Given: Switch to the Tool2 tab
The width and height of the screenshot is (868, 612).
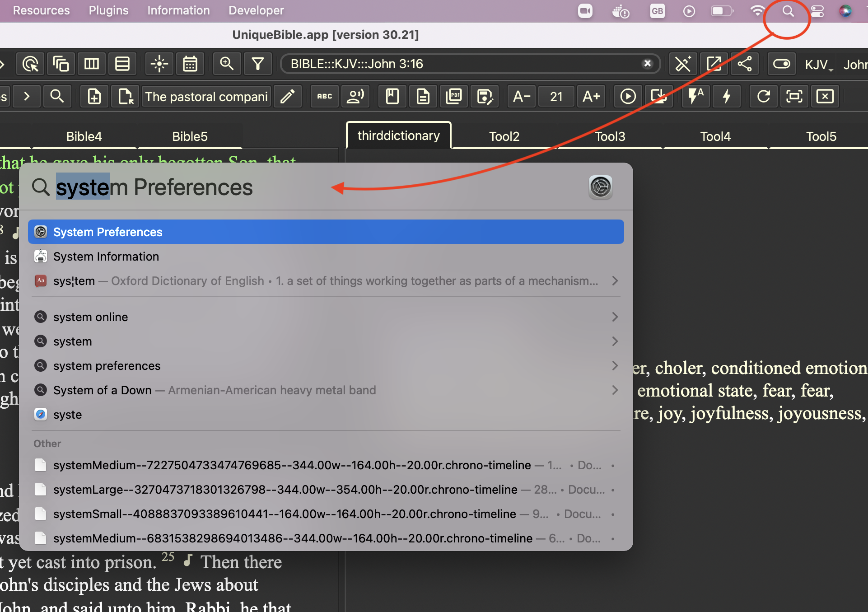Looking at the screenshot, I should coord(504,136).
